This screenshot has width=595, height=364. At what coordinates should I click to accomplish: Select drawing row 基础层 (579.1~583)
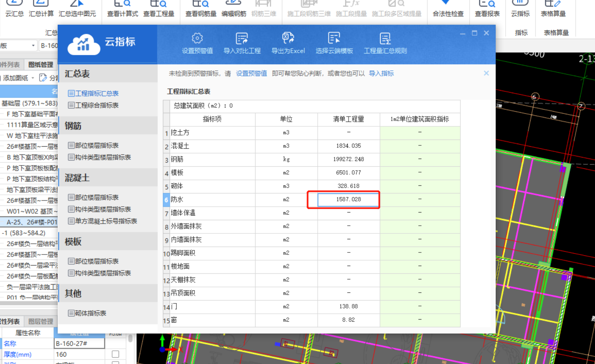[29, 103]
